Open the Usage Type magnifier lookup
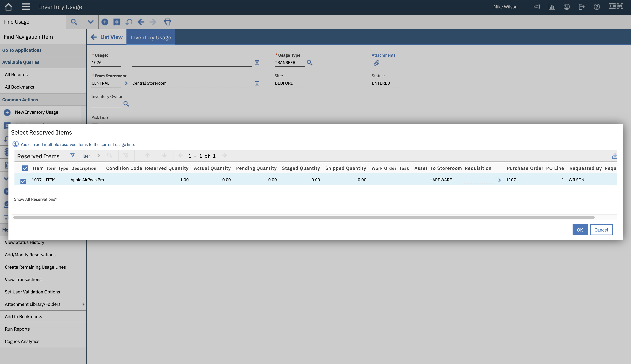 (309, 63)
